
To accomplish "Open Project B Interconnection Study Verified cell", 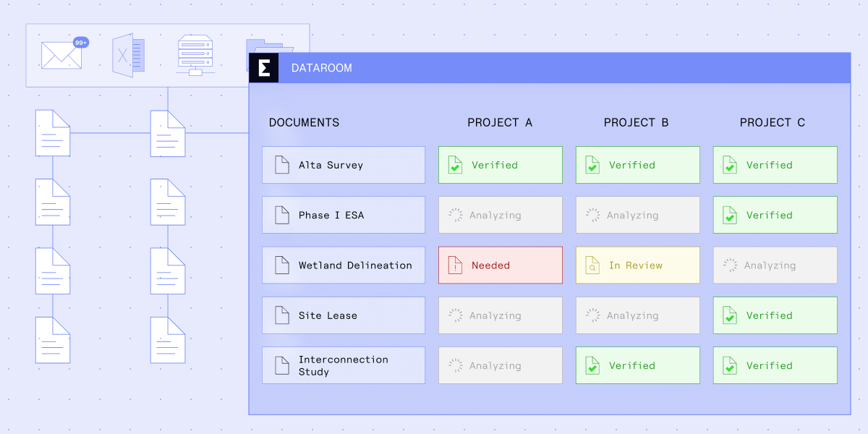I will 638,365.
